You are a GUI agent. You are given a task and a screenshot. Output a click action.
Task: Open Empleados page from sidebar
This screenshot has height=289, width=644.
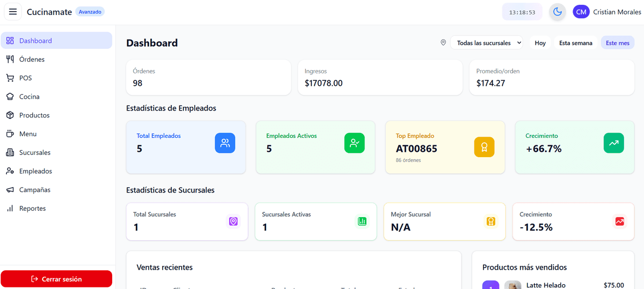pos(35,172)
